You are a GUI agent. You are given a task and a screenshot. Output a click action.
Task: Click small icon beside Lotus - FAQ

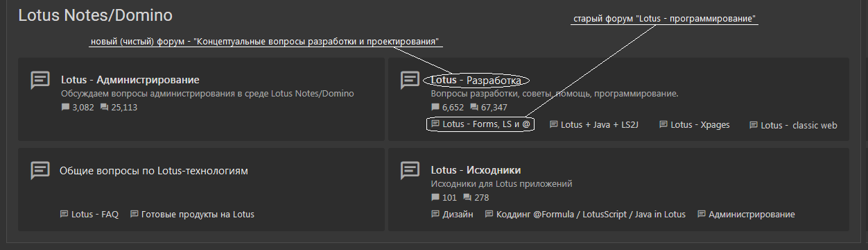point(64,214)
